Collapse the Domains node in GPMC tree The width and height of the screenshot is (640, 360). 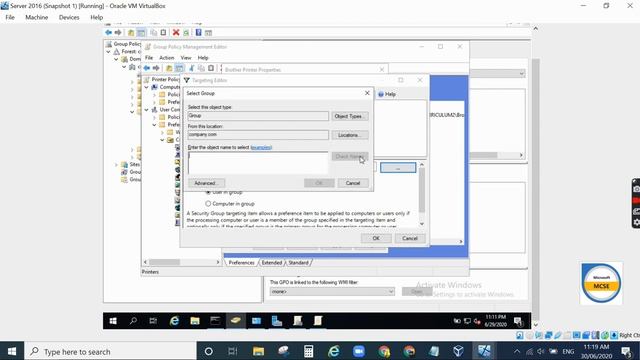(x=116, y=59)
